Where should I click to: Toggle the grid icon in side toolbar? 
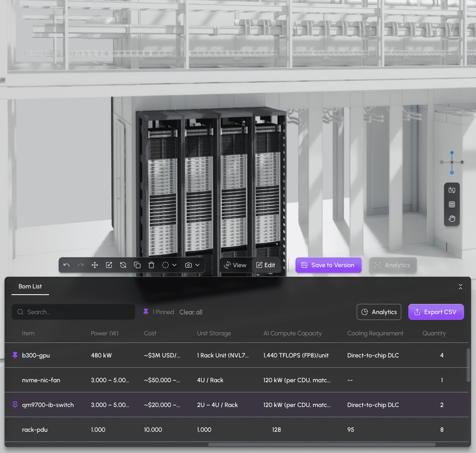pyautogui.click(x=452, y=205)
